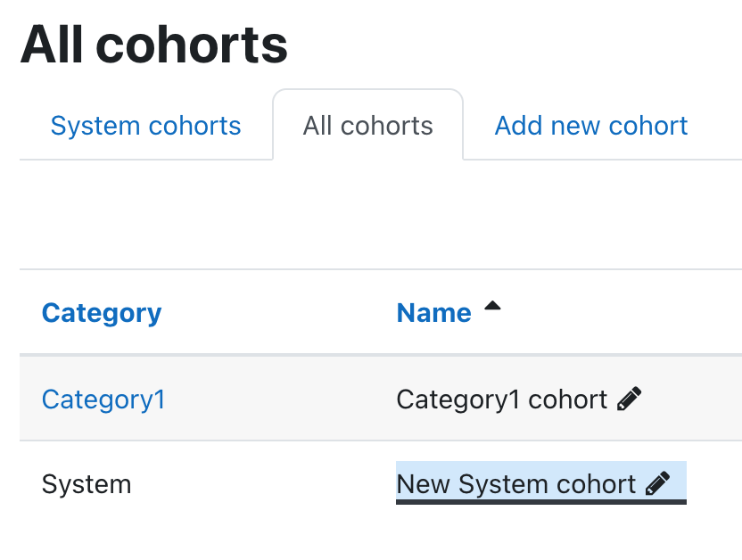Sort the table by Category column
The image size is (742, 560).
pyautogui.click(x=102, y=313)
